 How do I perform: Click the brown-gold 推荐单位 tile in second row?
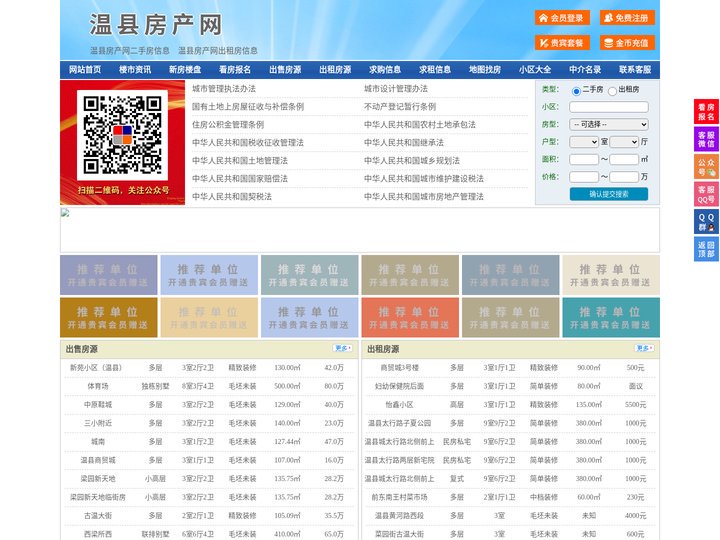coord(109,317)
